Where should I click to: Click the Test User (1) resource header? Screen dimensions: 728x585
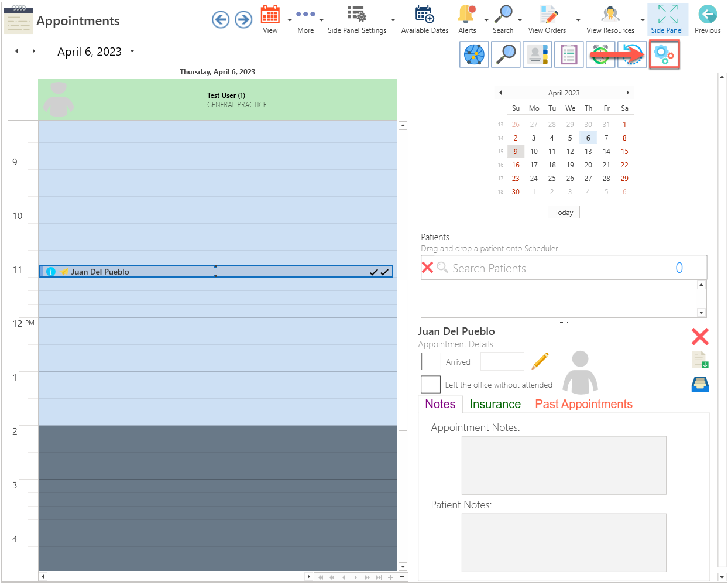pos(218,100)
